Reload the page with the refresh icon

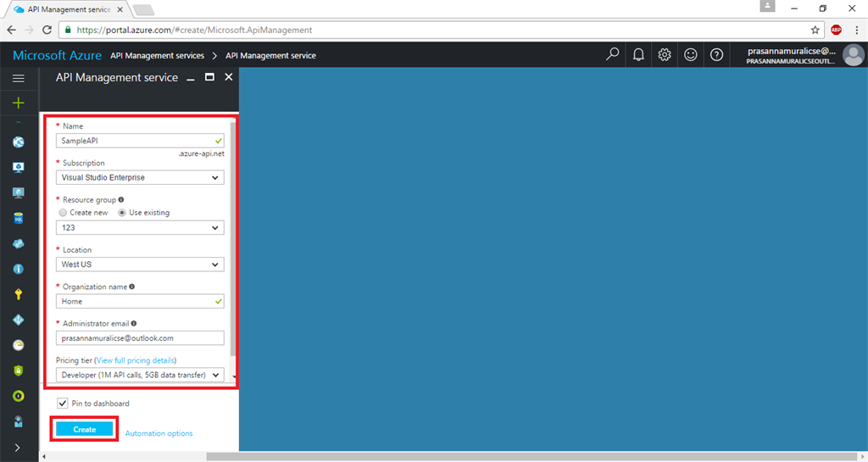[x=47, y=30]
